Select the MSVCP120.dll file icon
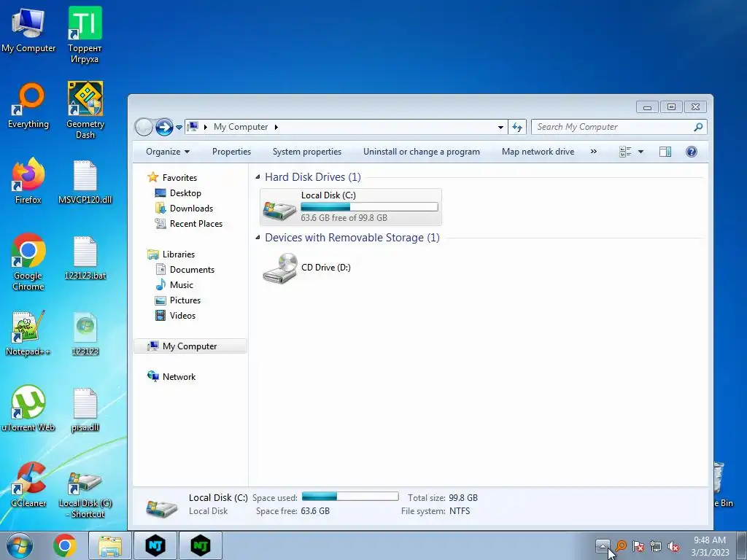This screenshot has width=747, height=560. click(x=85, y=182)
